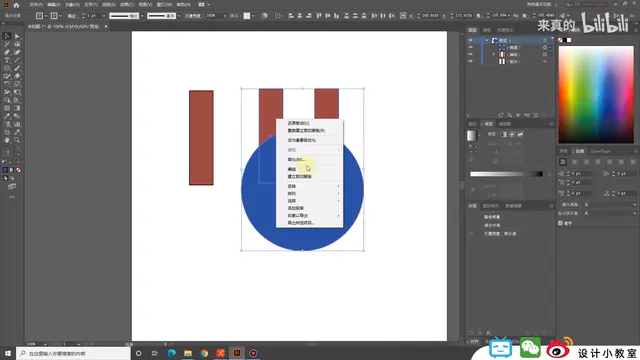Click white swatch above color spectrum
Viewport: 640px width, 360px height.
click(569, 40)
